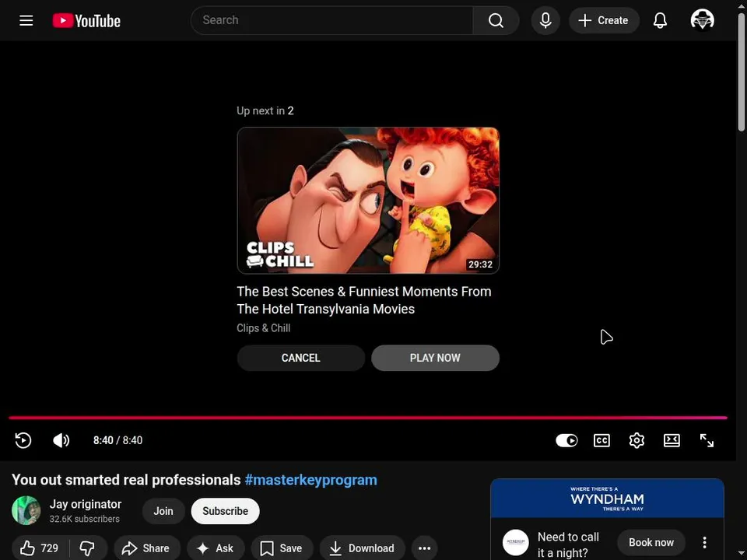Image resolution: width=747 pixels, height=560 pixels.
Task: Switch to theater mode
Action: point(672,440)
